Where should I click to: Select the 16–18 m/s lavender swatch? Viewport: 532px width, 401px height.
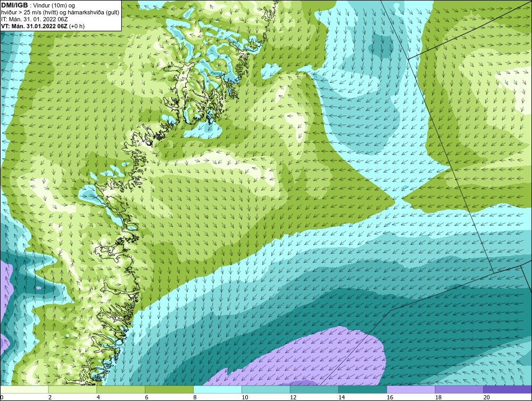(x=411, y=389)
